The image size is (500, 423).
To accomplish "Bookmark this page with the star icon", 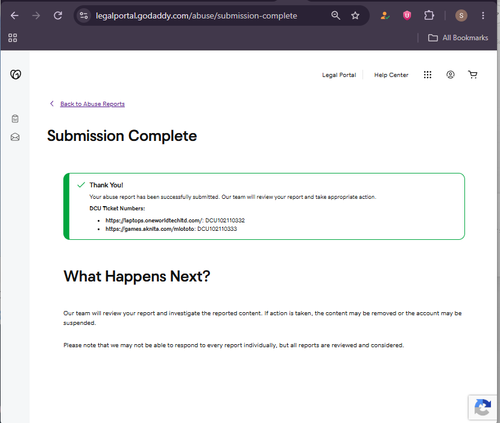I will point(355,15).
